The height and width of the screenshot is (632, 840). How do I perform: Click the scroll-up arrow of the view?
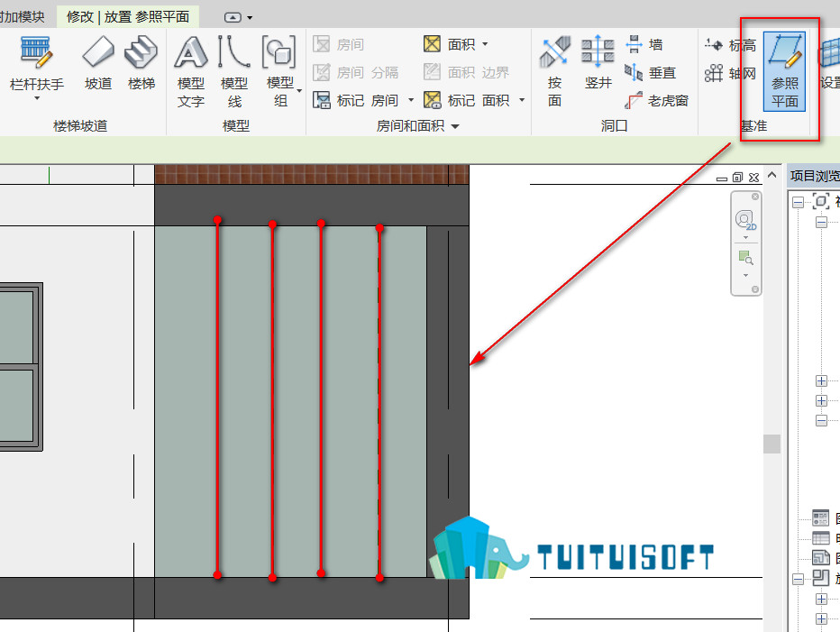(772, 175)
